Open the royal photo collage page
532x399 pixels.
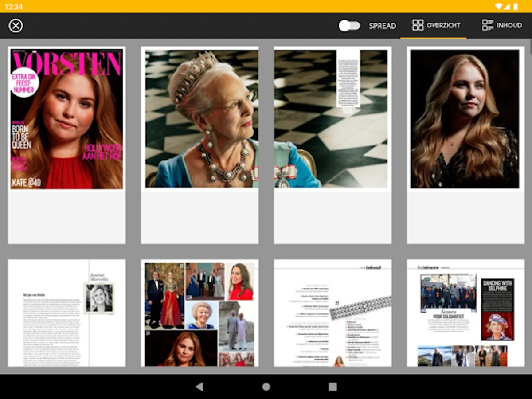(x=199, y=313)
